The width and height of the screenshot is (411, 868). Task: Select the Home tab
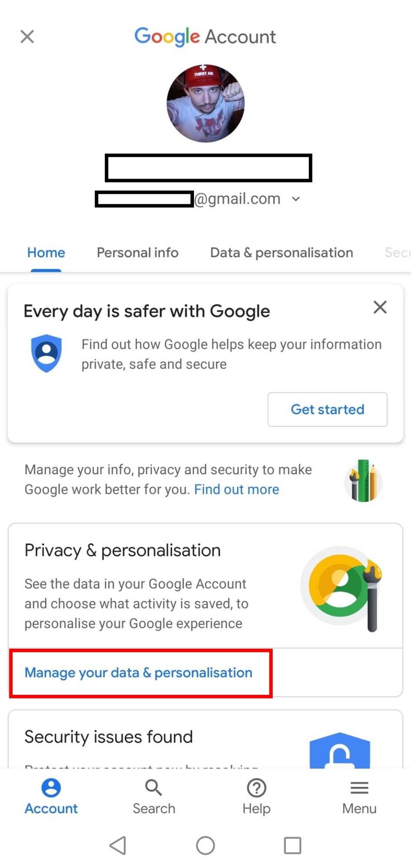[x=46, y=253]
